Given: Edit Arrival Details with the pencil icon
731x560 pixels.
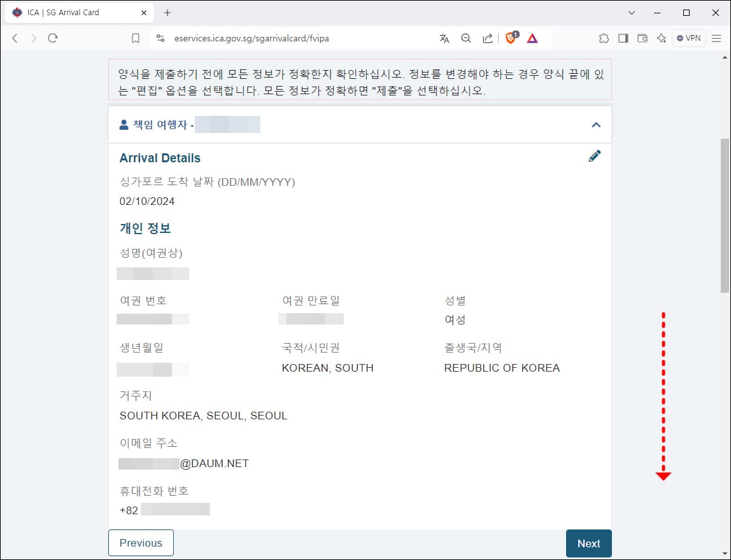Looking at the screenshot, I should (595, 155).
